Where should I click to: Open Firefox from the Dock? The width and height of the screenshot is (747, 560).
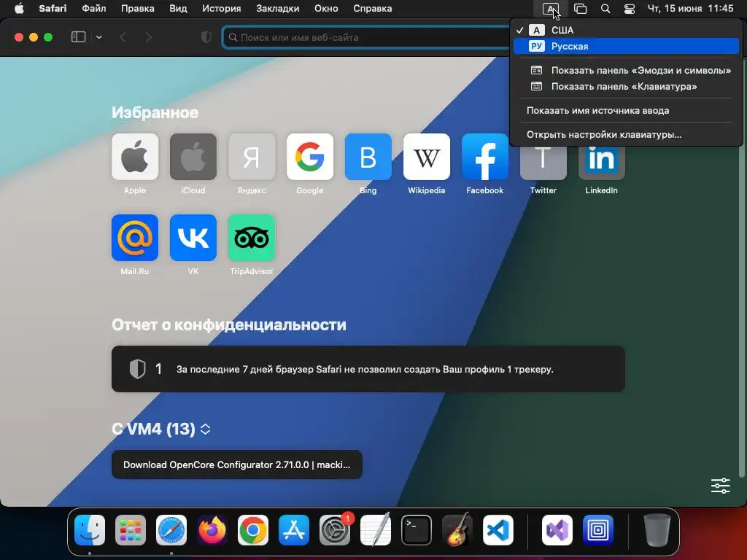[212, 529]
